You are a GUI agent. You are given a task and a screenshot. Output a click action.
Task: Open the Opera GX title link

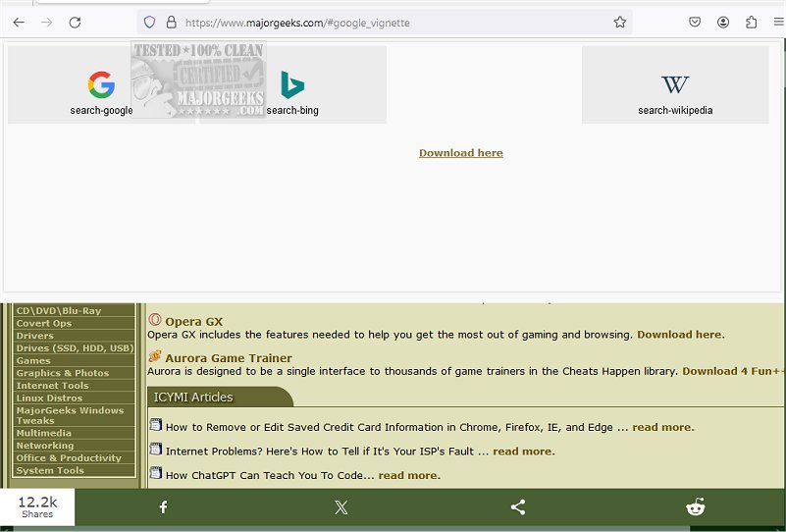tap(193, 321)
